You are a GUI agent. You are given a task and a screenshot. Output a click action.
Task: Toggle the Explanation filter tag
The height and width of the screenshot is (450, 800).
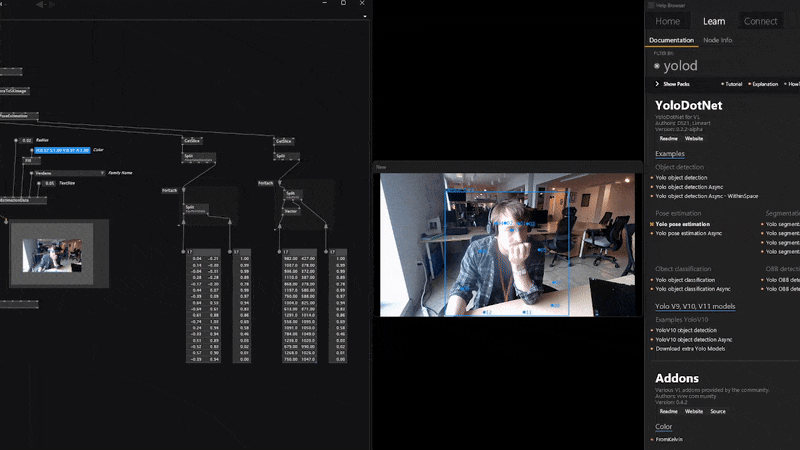click(x=763, y=84)
